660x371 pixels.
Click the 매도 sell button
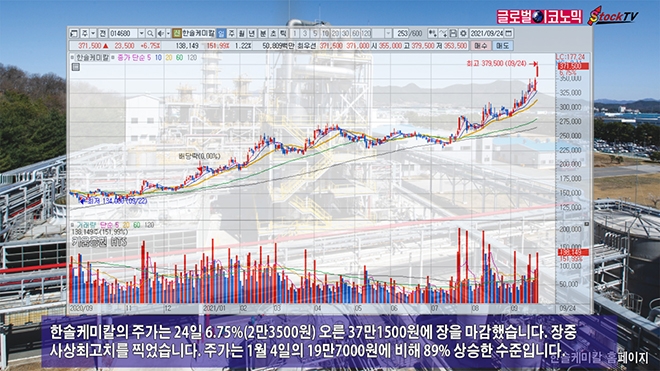click(x=502, y=46)
